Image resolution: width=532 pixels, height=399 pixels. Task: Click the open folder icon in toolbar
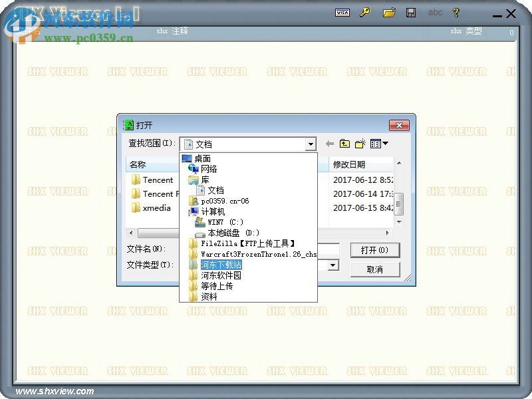390,13
